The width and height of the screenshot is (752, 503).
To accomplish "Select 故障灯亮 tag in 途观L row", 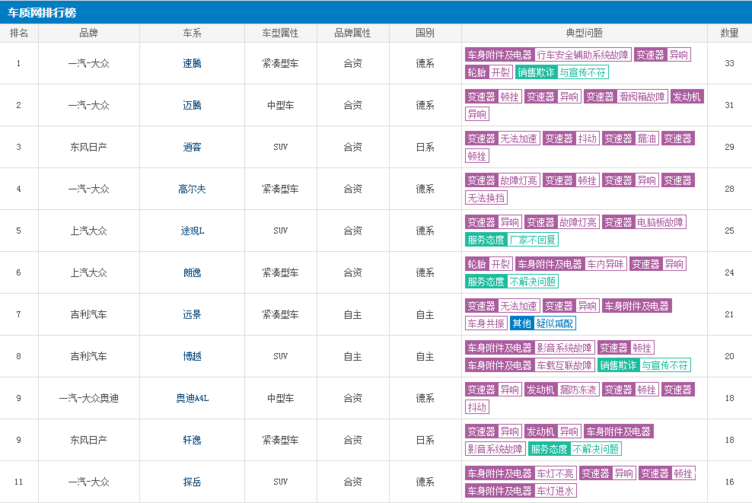I will [578, 222].
